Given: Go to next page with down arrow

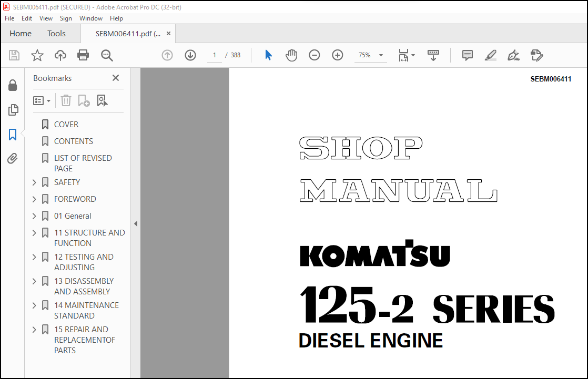Looking at the screenshot, I should click(190, 56).
